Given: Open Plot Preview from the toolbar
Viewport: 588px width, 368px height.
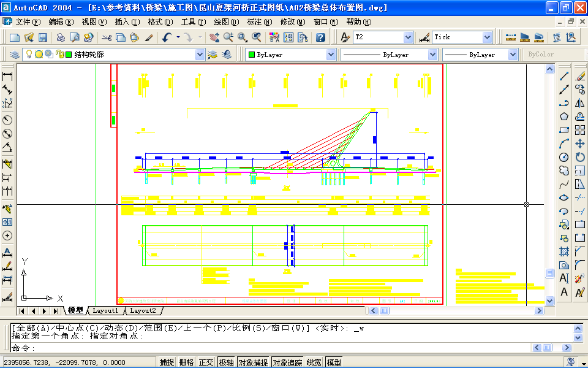Looking at the screenshot, I should tap(75, 37).
